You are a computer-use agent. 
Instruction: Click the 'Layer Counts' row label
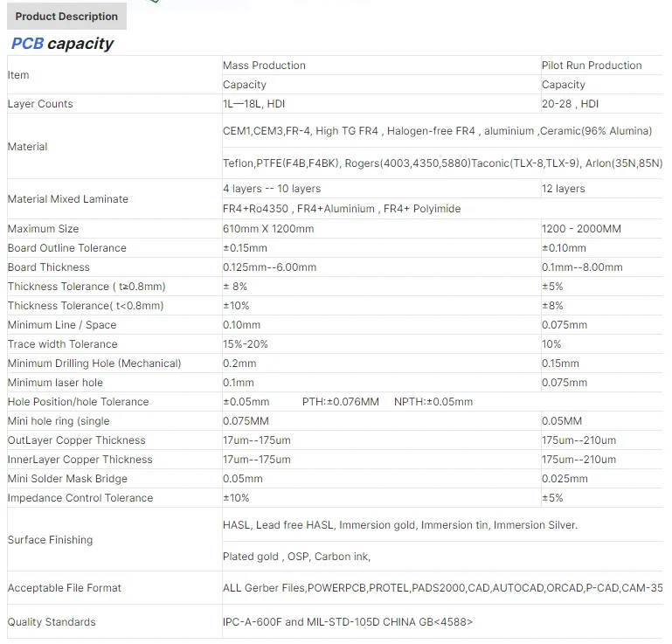pyautogui.click(x=40, y=104)
